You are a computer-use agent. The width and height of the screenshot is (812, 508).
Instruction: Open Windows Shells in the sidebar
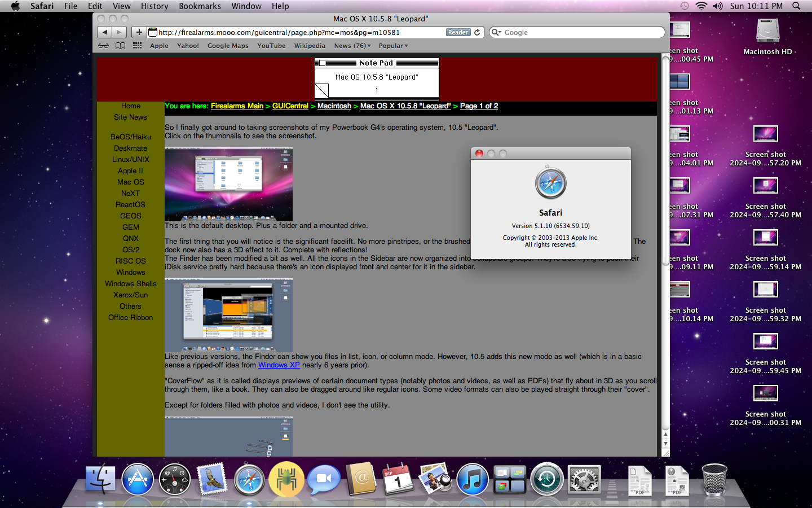tap(131, 284)
